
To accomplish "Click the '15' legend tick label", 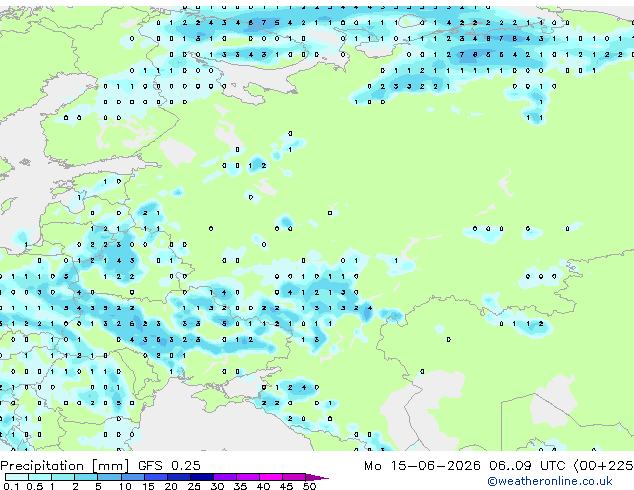I will point(148,486).
